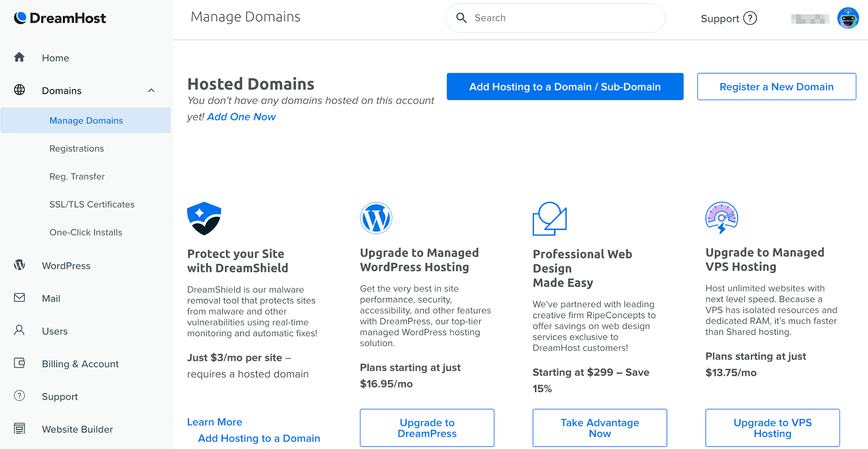The height and width of the screenshot is (449, 868).
Task: Follow the Add Hosting to a Domain link
Action: (x=259, y=438)
